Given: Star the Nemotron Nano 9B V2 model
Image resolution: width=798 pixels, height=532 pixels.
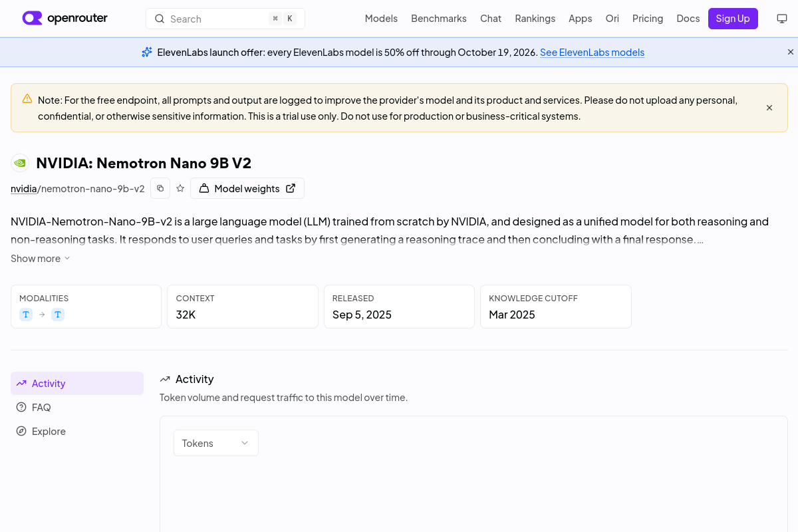Looking at the screenshot, I should (180, 188).
